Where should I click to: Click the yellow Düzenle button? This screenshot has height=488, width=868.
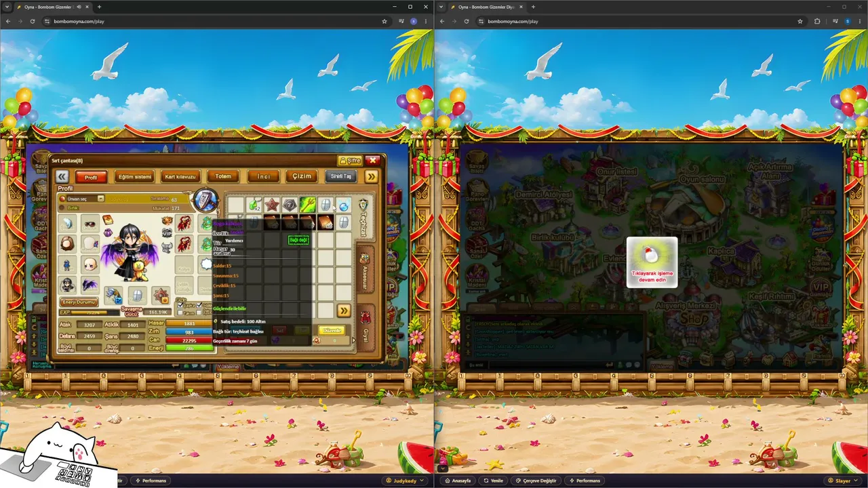click(332, 330)
